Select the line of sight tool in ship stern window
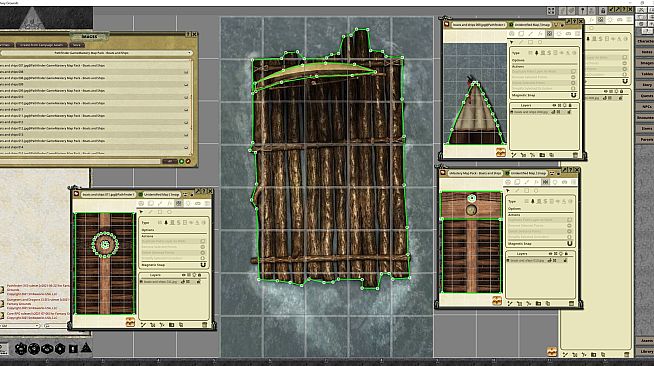The height and width of the screenshot is (366, 654). 545,182
